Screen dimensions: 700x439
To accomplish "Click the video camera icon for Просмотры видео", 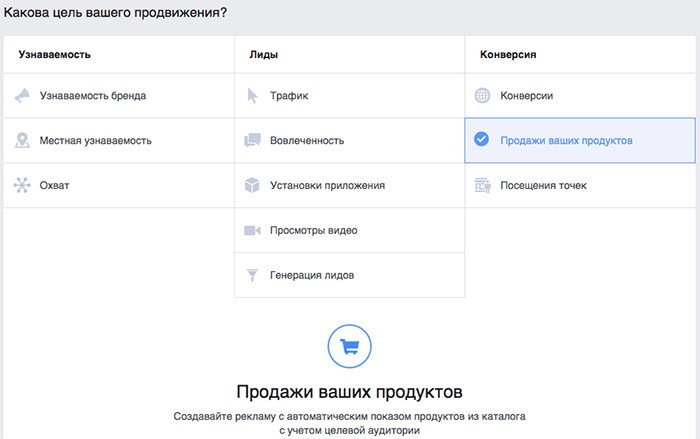I will point(252,230).
